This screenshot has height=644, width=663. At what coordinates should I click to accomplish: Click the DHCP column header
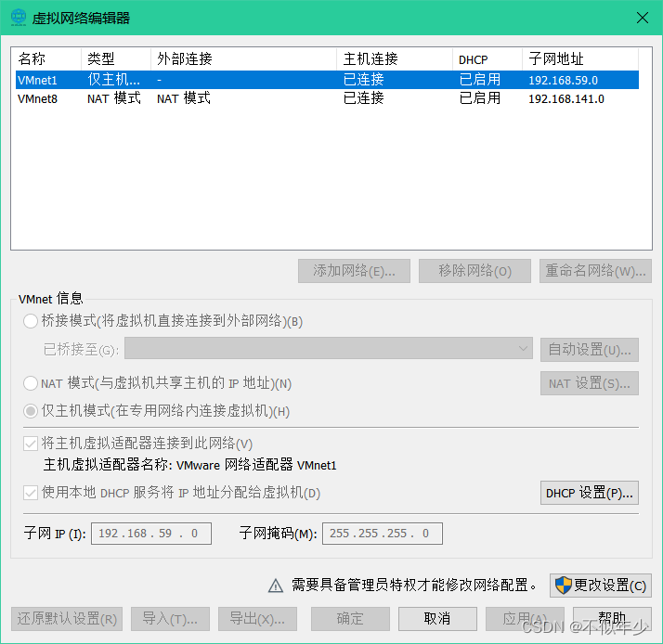(x=487, y=58)
